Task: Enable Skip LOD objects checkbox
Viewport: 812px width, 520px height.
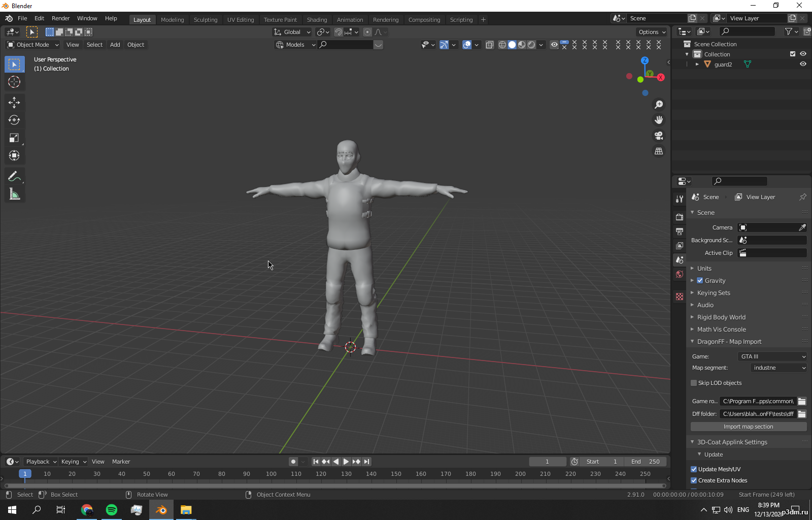Action: pos(694,383)
